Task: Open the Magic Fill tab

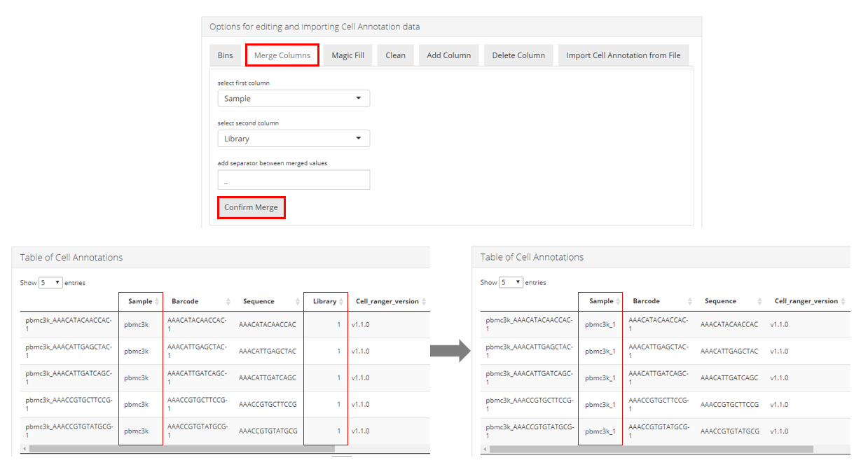Action: (x=347, y=55)
